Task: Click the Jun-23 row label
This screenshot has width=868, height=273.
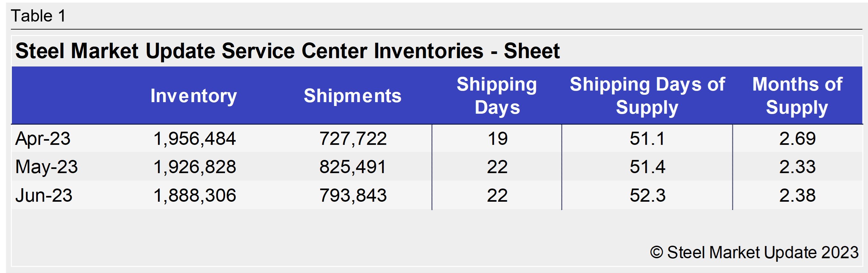Action: click(44, 195)
